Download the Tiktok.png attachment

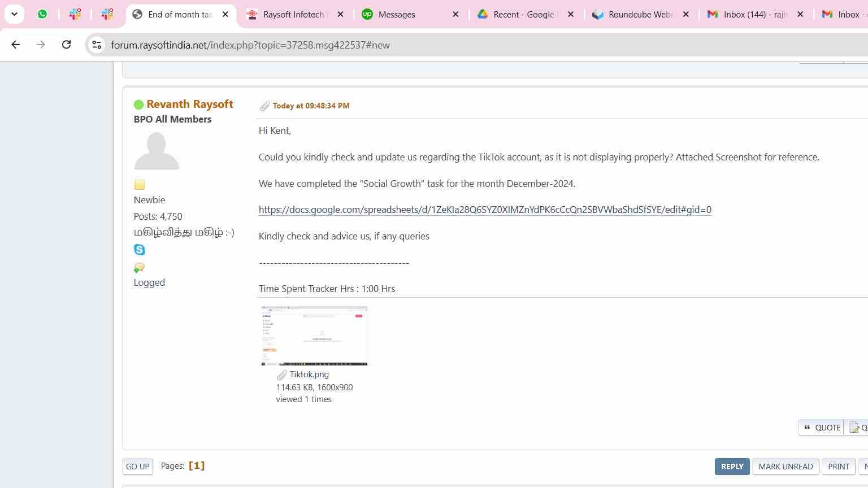309,374
